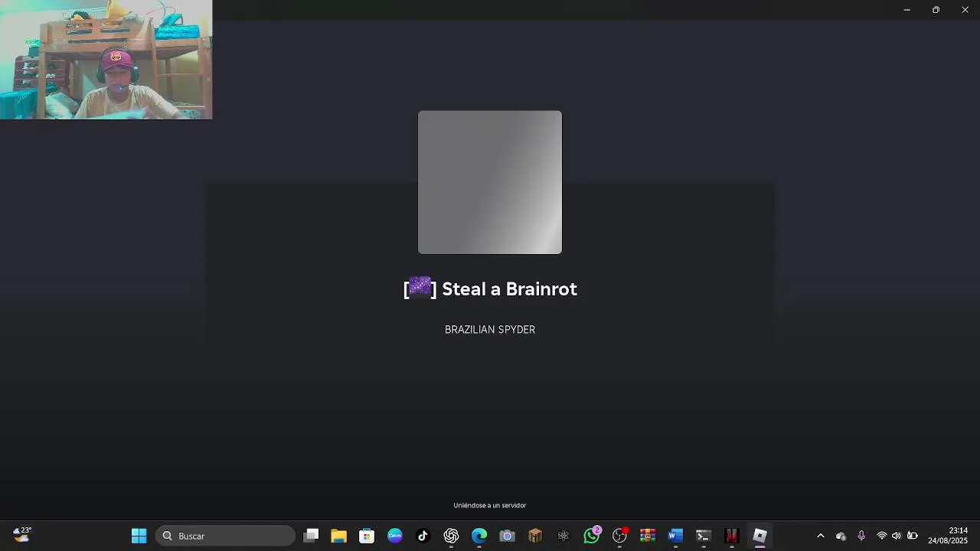Click 'Uniéndose a un servidor' status text
This screenshot has height=551, width=980.
coord(490,505)
